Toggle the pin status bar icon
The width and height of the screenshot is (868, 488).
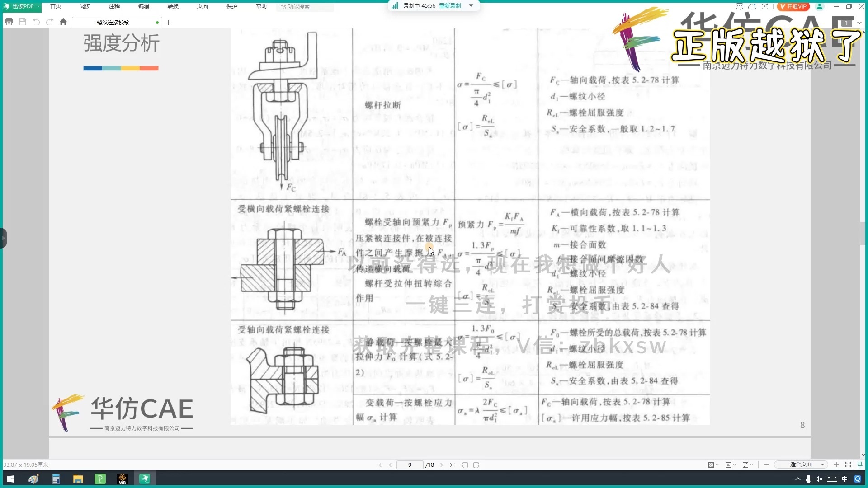tap(860, 465)
